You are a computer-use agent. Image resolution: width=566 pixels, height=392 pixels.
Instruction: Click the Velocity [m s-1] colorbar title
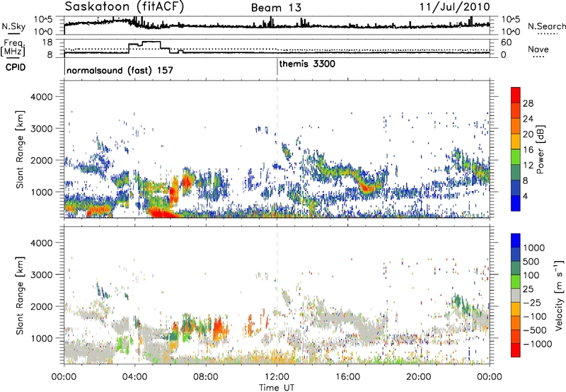point(559,295)
